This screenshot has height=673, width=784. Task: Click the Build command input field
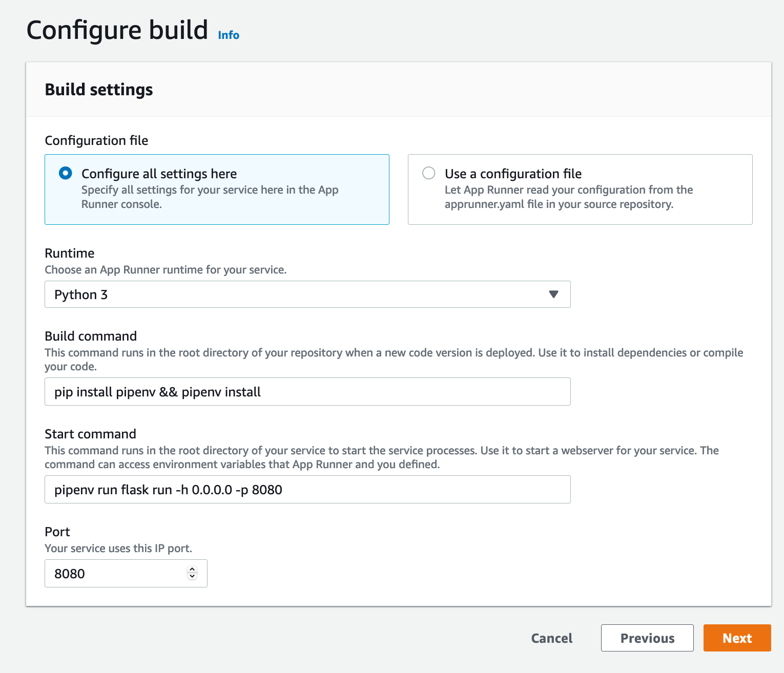point(307,392)
